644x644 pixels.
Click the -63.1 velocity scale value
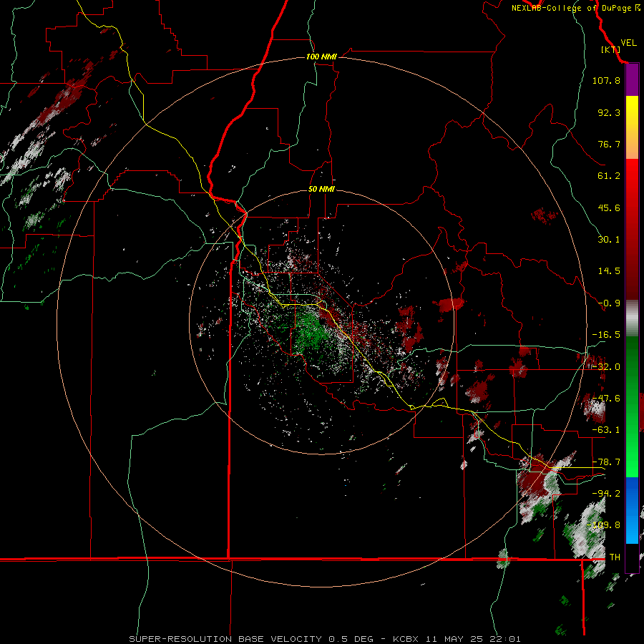(x=606, y=430)
